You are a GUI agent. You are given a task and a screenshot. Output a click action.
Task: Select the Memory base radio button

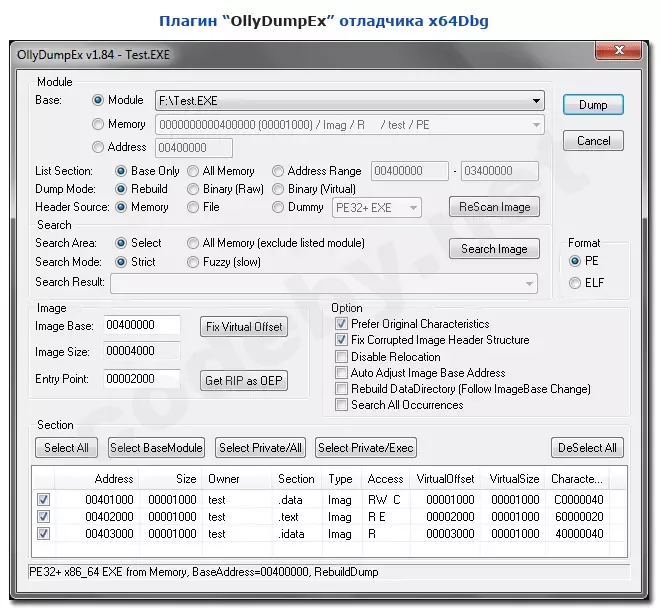(98, 124)
